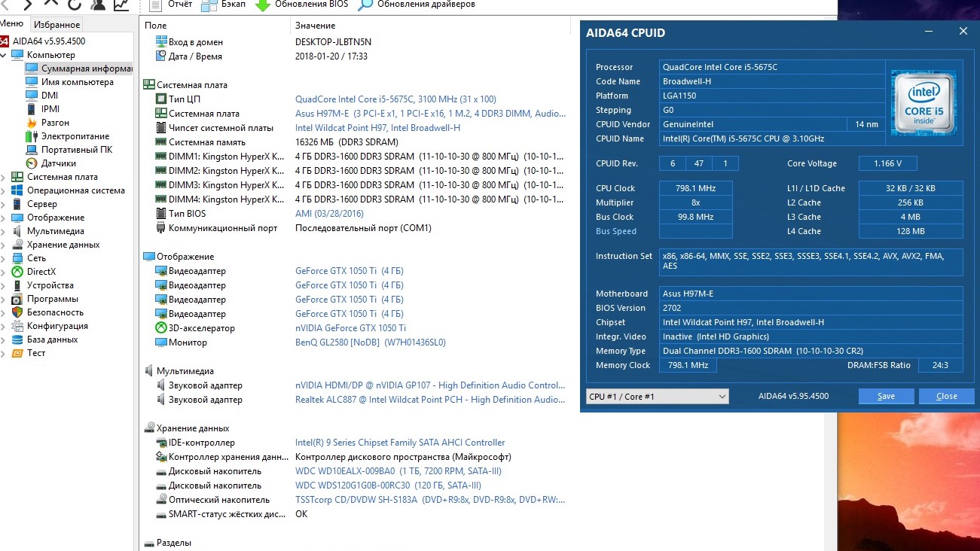Expand the Сервер tree node arrow

pyautogui.click(x=4, y=204)
